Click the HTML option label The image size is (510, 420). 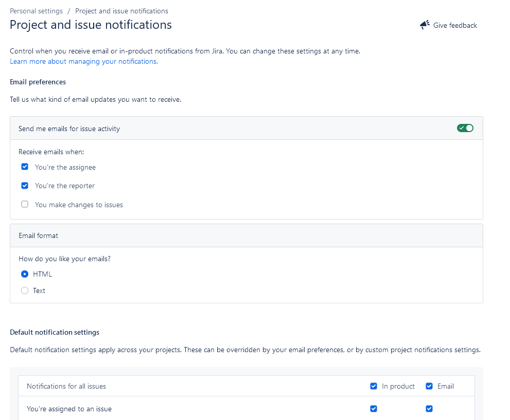[x=42, y=274]
